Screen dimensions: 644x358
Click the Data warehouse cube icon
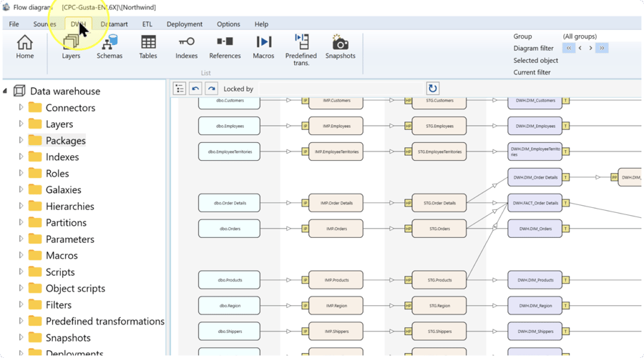click(x=19, y=91)
